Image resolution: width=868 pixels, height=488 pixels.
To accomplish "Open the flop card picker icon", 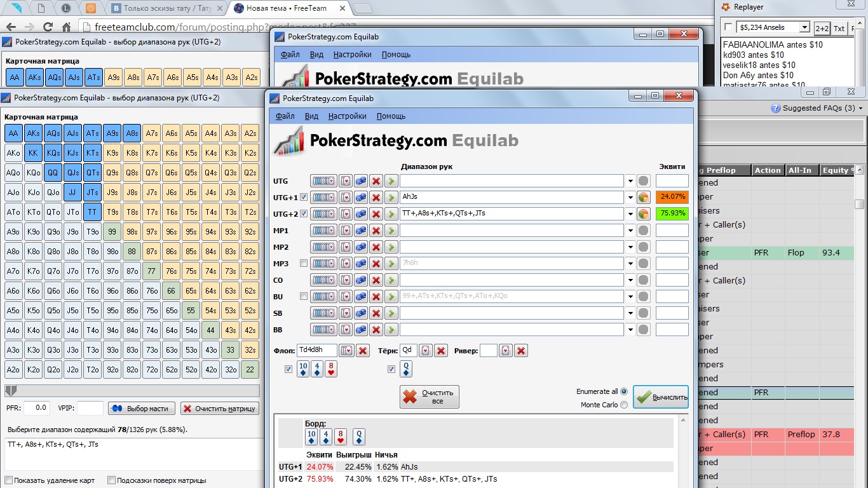I will [x=347, y=351].
